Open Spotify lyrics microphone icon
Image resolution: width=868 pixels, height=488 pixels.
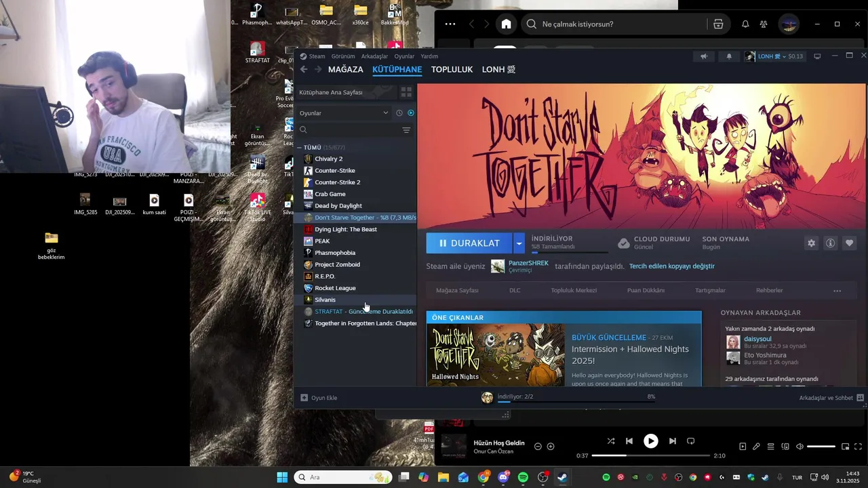pos(756,447)
